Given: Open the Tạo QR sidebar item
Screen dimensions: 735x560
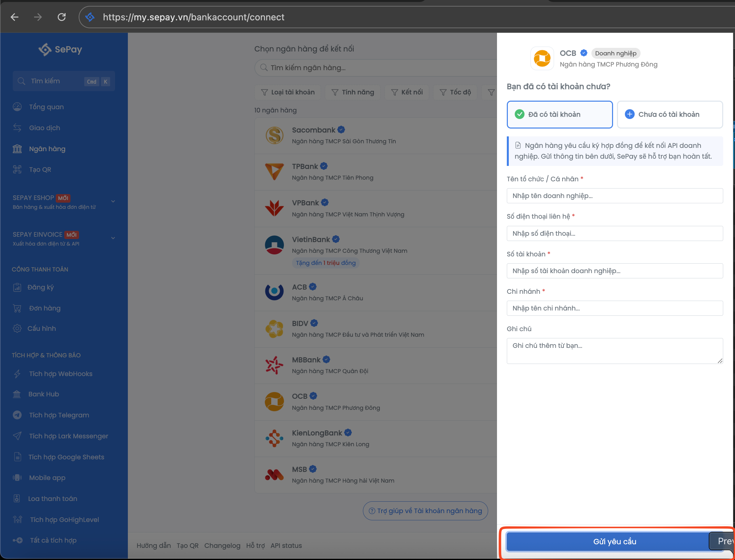Looking at the screenshot, I should click(40, 169).
